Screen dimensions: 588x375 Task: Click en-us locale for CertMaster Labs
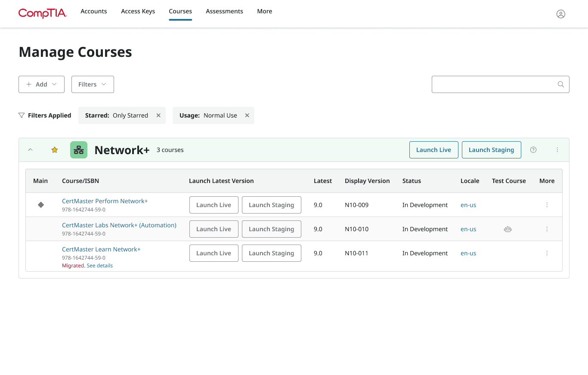[468, 229]
